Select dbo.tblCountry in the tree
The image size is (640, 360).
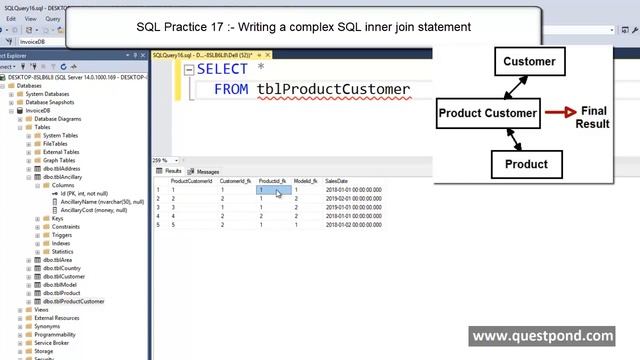tap(62, 268)
